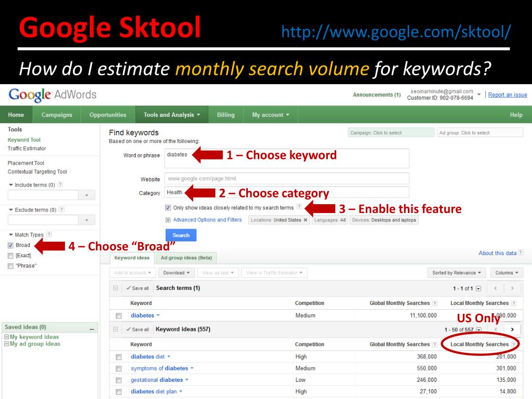Viewport: 532px width, 399px height.
Task: Go to next page of keyword ideas
Action: click(x=512, y=329)
